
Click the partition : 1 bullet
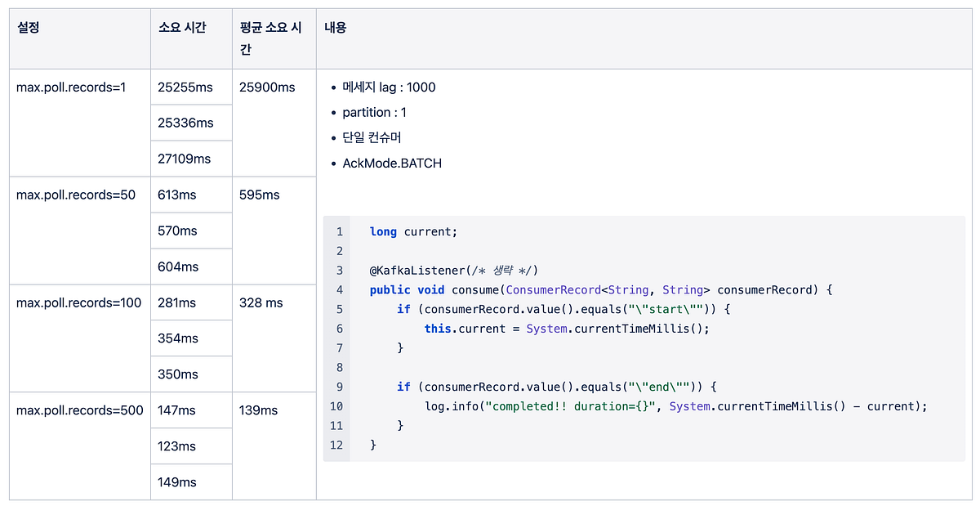tap(374, 113)
